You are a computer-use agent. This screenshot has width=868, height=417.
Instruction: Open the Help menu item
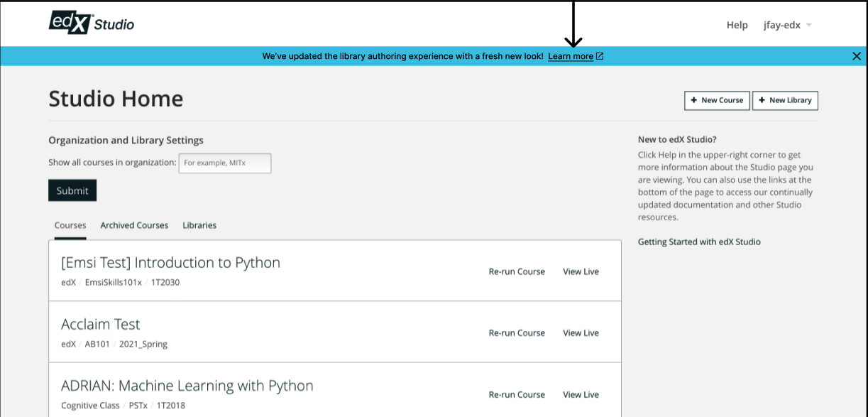pos(737,25)
